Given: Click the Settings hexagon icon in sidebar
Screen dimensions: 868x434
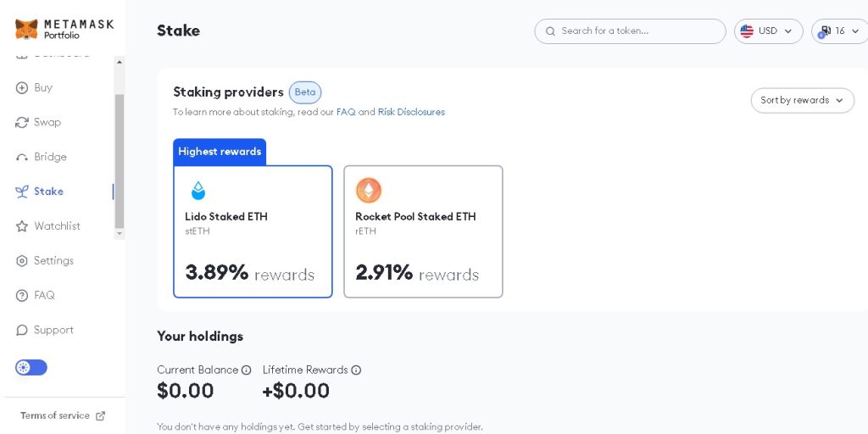Looking at the screenshot, I should click(22, 261).
